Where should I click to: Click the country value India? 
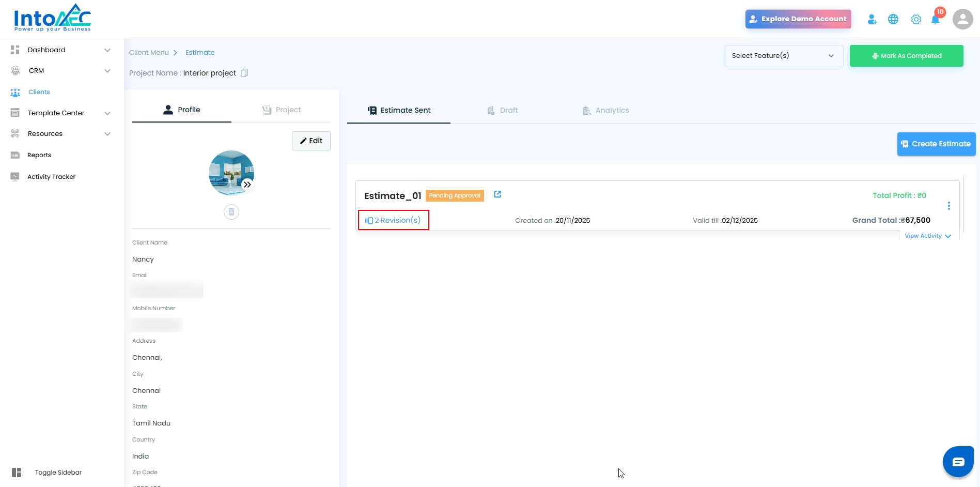pos(141,456)
